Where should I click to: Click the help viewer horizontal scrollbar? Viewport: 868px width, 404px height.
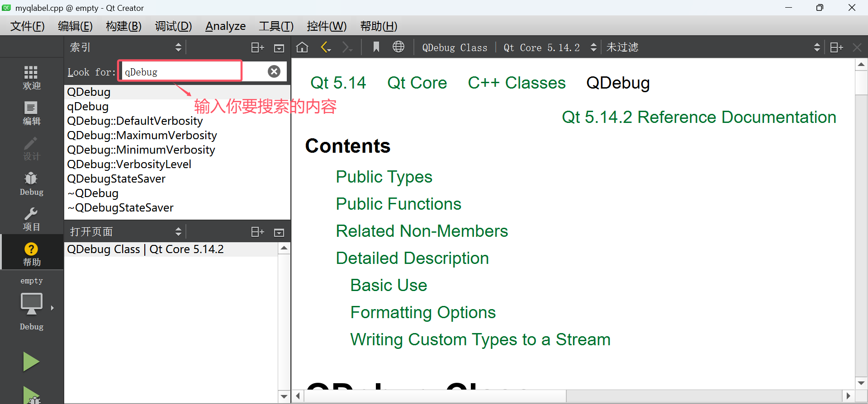435,396
